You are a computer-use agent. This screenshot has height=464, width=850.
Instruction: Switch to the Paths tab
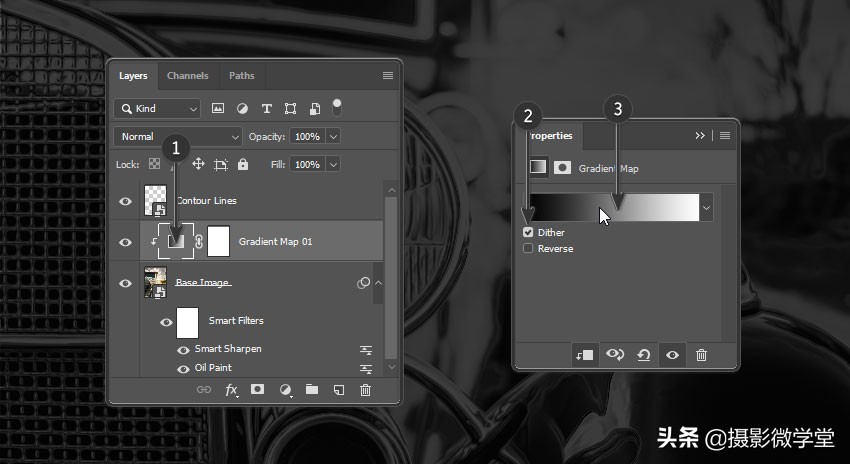[241, 76]
